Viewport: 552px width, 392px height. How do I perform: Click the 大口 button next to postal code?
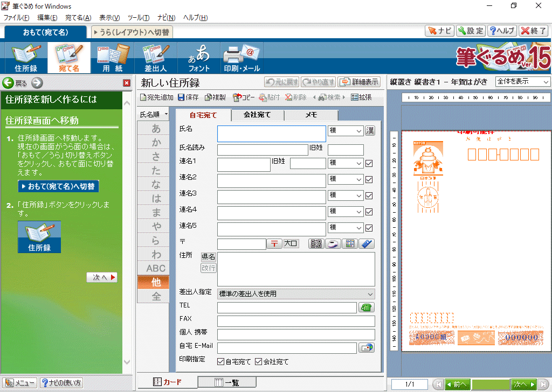click(x=291, y=243)
